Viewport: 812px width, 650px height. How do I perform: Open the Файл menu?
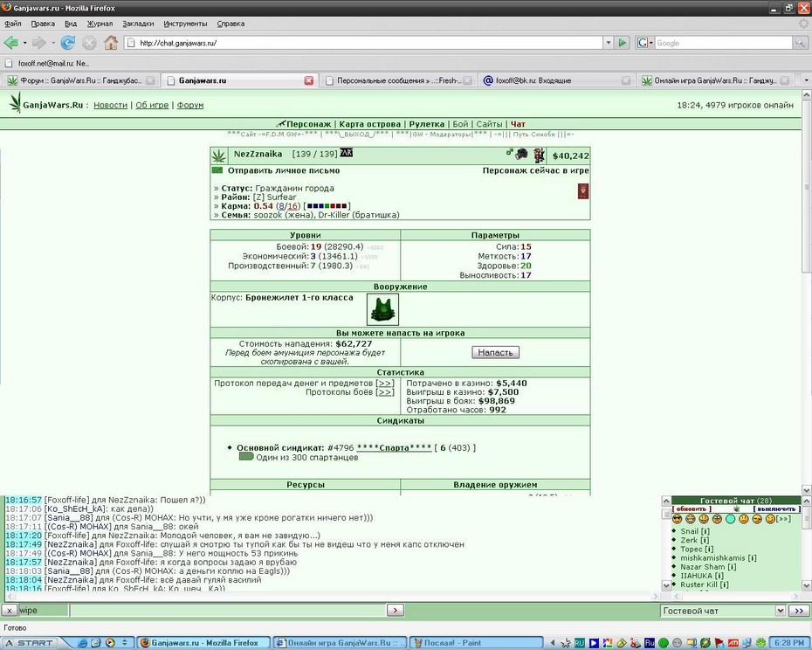pos(13,24)
